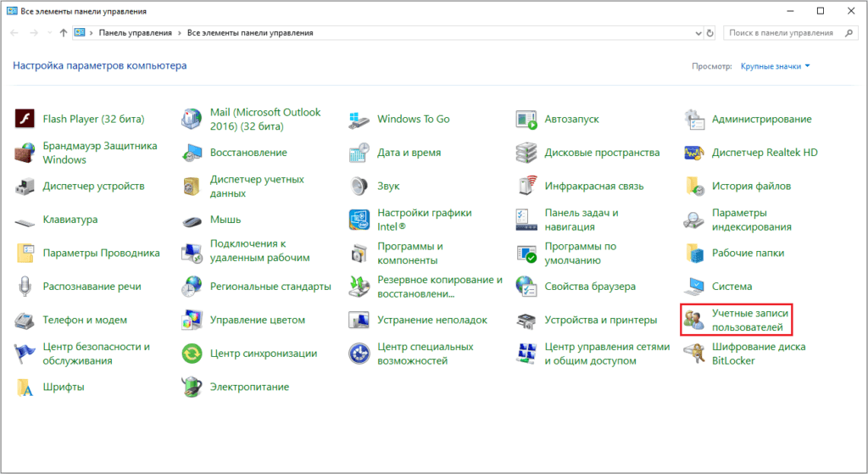Click Рабочие папки link
868x474 pixels.
[748, 253]
